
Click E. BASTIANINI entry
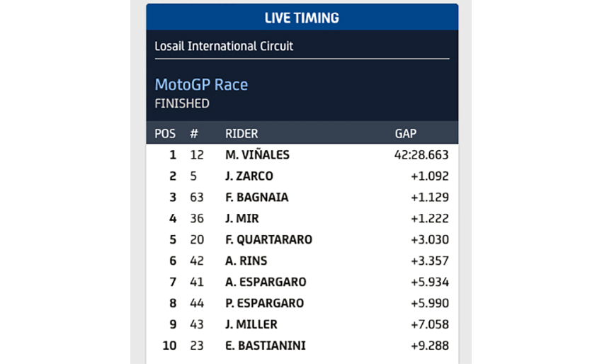(264, 346)
